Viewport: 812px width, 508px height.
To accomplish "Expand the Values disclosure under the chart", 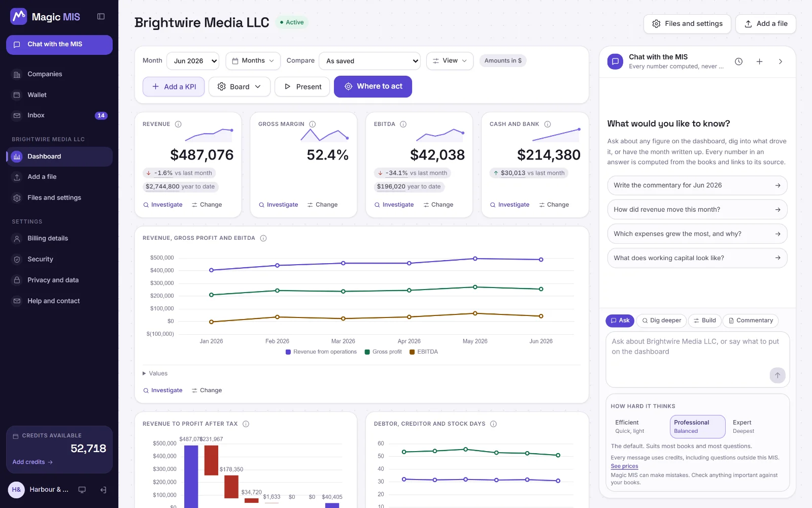I will 155,373.
